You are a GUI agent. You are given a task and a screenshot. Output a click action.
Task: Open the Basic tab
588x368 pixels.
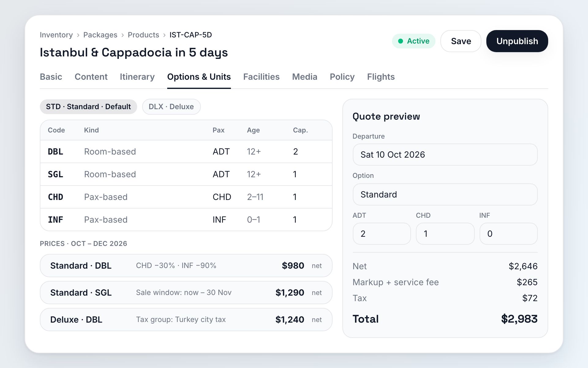51,77
